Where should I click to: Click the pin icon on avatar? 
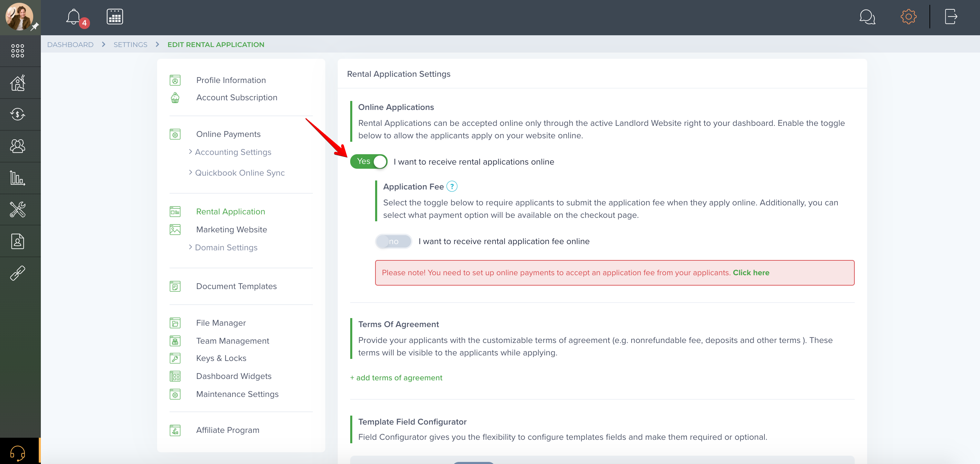click(35, 27)
